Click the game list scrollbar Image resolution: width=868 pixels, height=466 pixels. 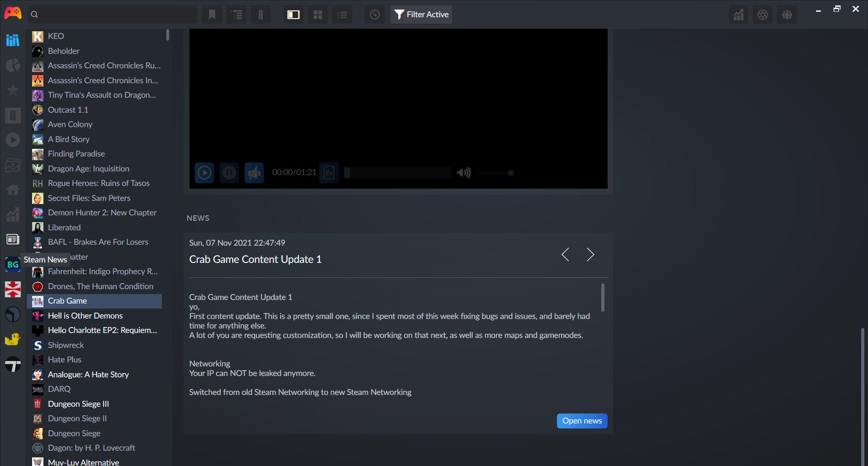coord(168,35)
